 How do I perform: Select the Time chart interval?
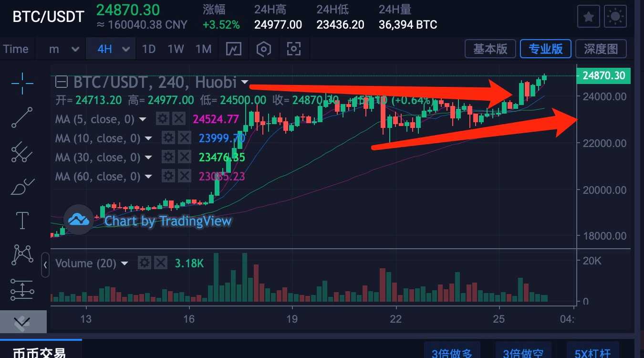click(x=16, y=49)
